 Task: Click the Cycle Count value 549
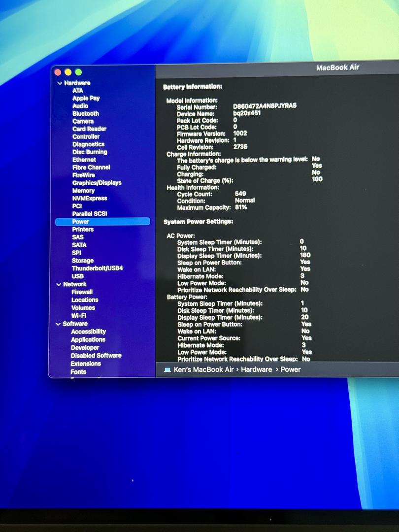point(240,194)
